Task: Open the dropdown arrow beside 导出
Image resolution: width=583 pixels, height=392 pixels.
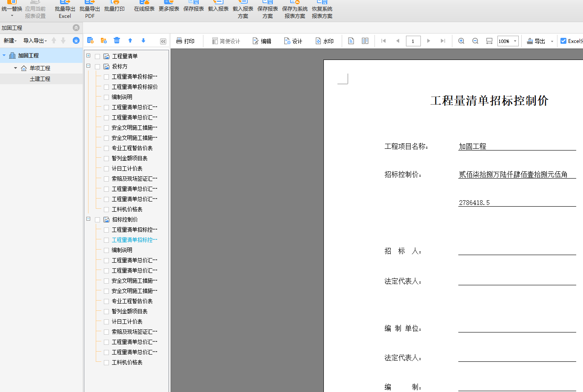Action: tap(552, 41)
